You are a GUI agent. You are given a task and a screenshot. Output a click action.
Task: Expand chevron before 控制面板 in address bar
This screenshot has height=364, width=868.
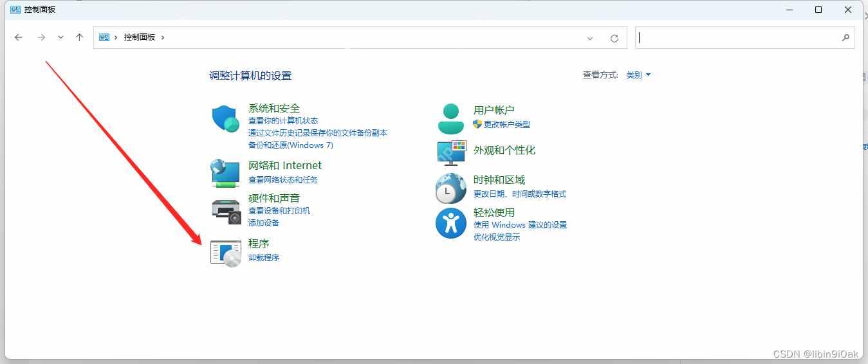click(x=116, y=37)
